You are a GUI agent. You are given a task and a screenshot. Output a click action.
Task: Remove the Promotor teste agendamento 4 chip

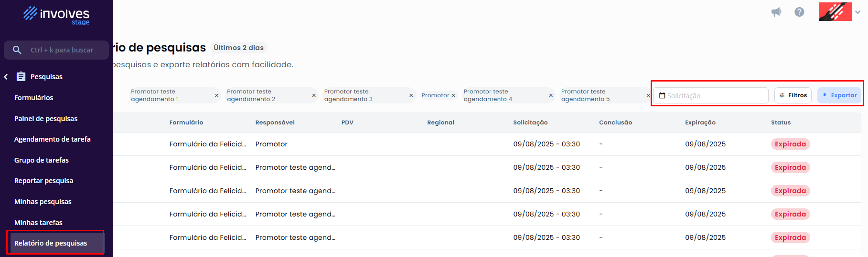[551, 95]
